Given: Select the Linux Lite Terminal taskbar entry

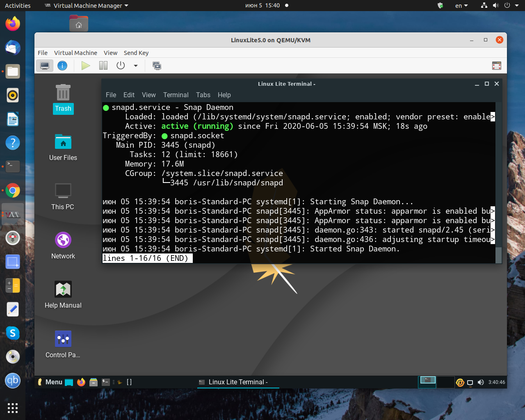Looking at the screenshot, I should click(x=238, y=382).
